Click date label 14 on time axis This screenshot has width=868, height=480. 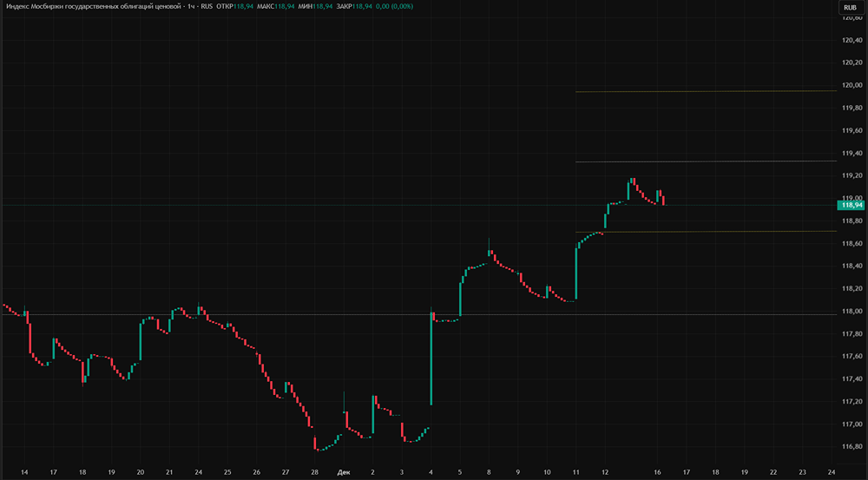point(24,472)
